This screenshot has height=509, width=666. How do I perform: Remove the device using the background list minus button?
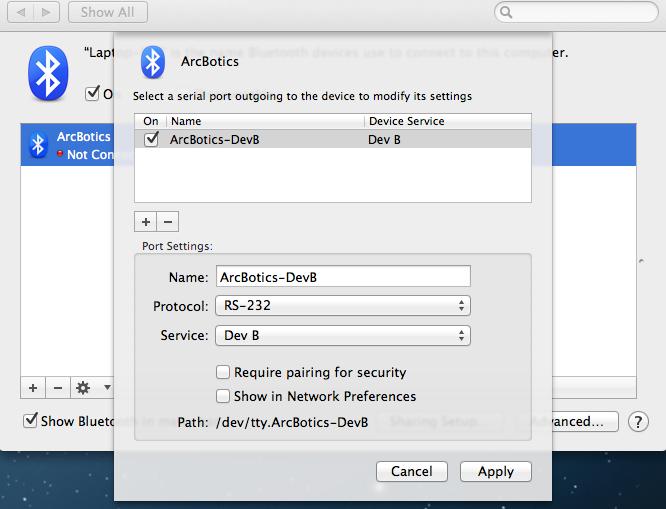click(x=58, y=387)
